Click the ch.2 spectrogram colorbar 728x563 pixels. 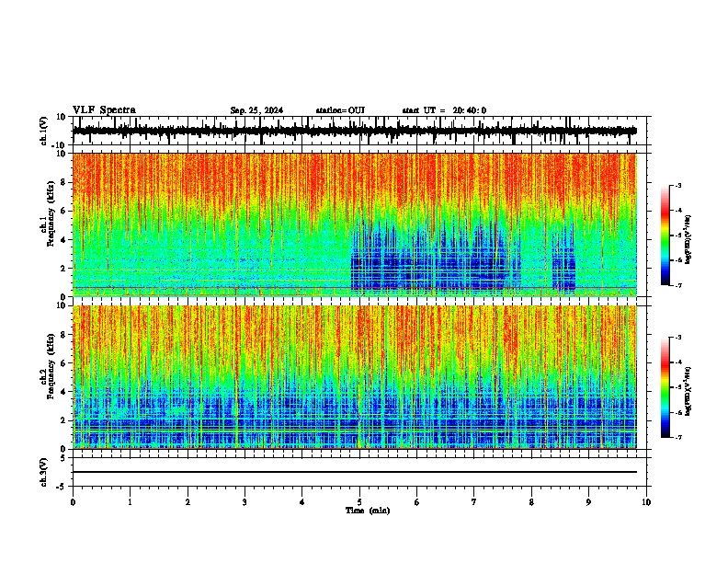(x=665, y=387)
